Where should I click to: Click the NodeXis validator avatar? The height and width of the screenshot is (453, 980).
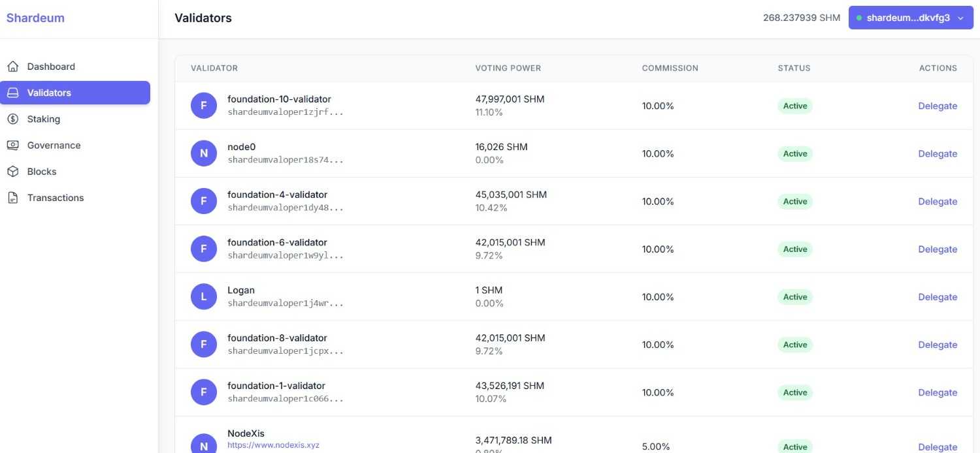pos(203,445)
